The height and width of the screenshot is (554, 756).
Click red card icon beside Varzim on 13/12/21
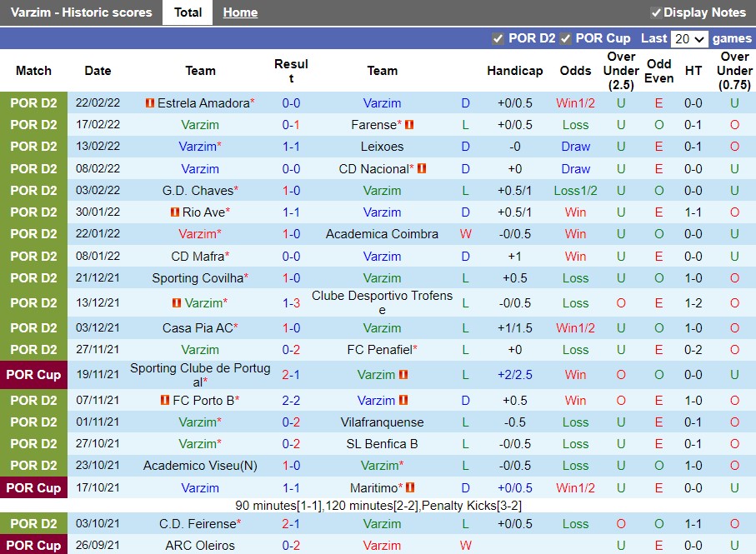(177, 303)
